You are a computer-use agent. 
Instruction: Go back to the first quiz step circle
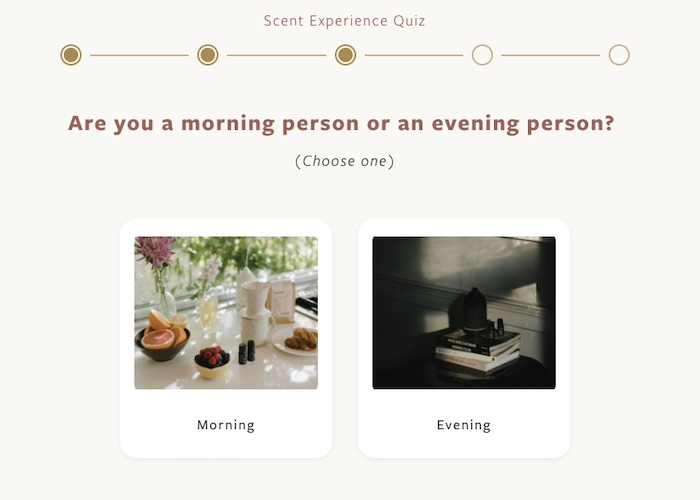click(x=71, y=55)
